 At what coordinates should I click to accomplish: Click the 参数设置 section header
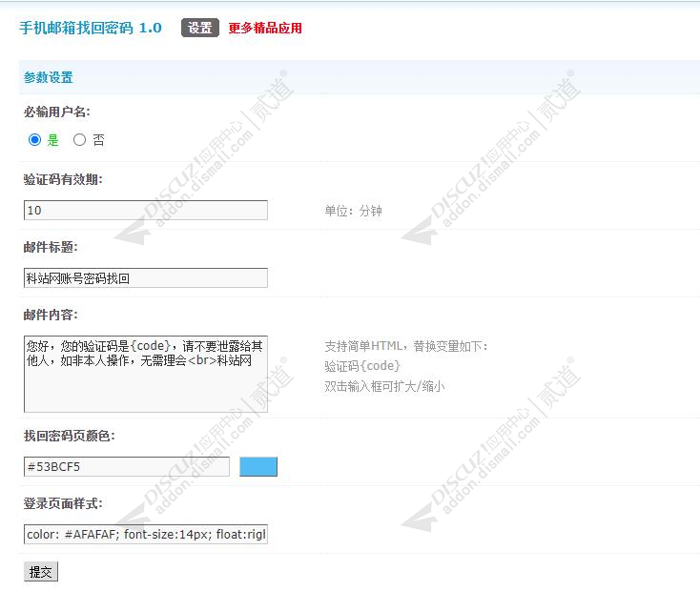pos(49,77)
